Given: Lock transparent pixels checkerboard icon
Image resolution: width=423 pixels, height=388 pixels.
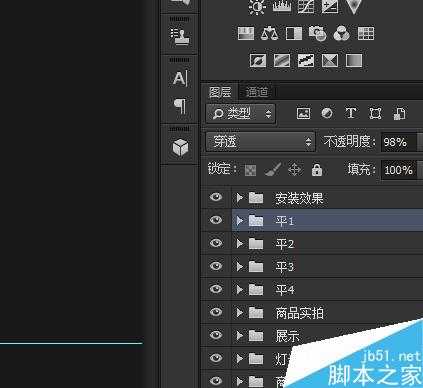Looking at the screenshot, I should point(250,170).
